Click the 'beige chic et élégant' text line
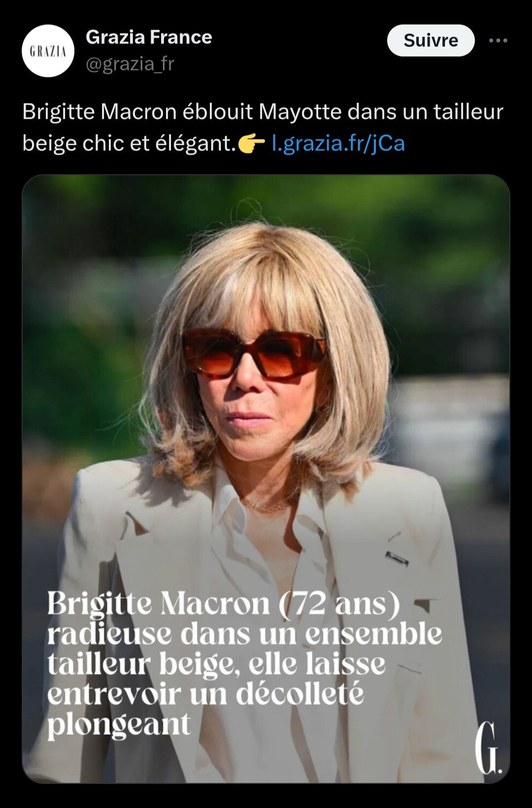Viewport: 532px width, 808px height. pos(130,144)
